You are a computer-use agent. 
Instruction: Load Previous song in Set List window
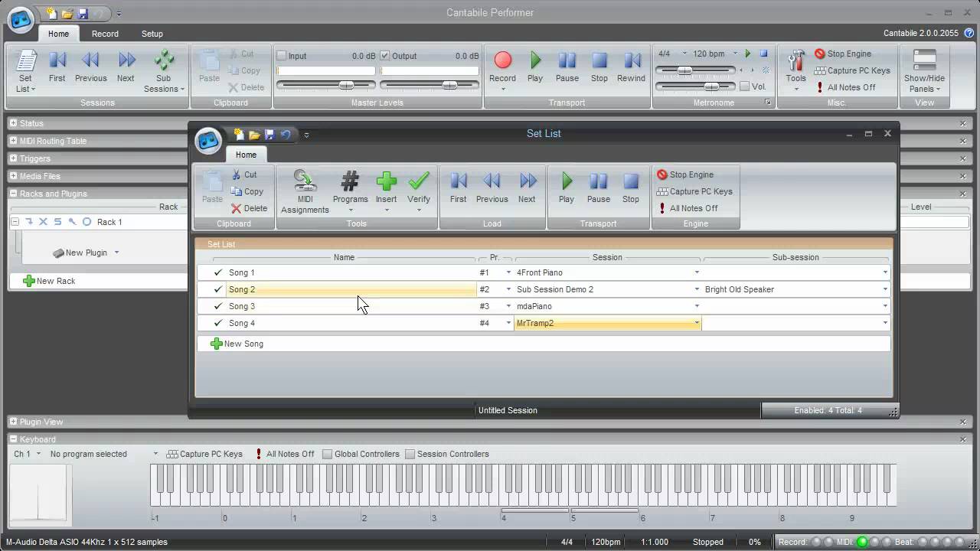pos(492,187)
